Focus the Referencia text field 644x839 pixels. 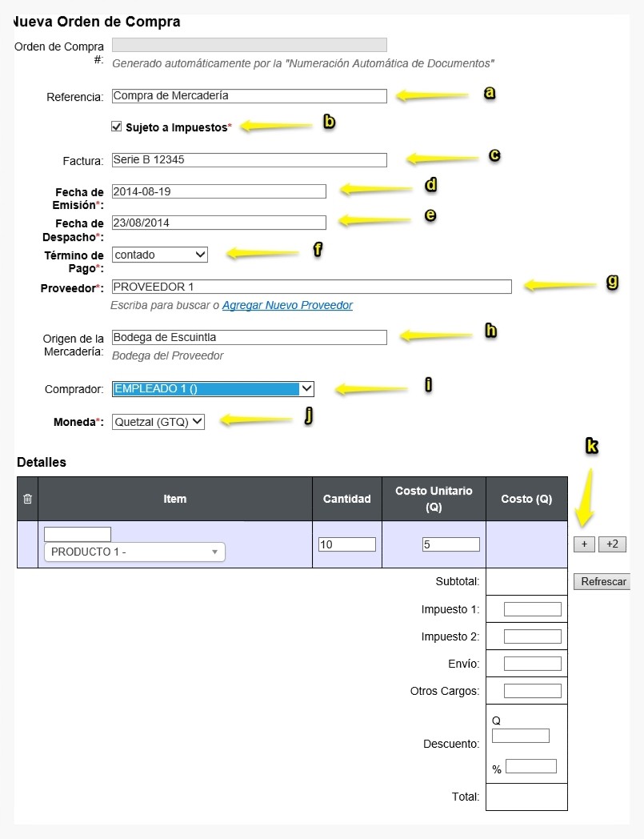click(x=250, y=96)
